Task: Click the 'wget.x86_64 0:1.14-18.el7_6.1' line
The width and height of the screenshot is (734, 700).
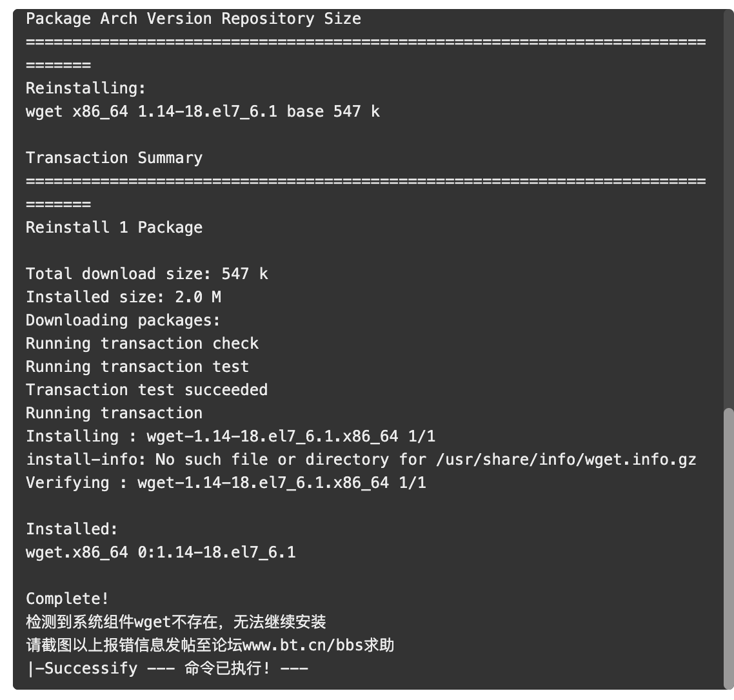Action: [x=161, y=552]
